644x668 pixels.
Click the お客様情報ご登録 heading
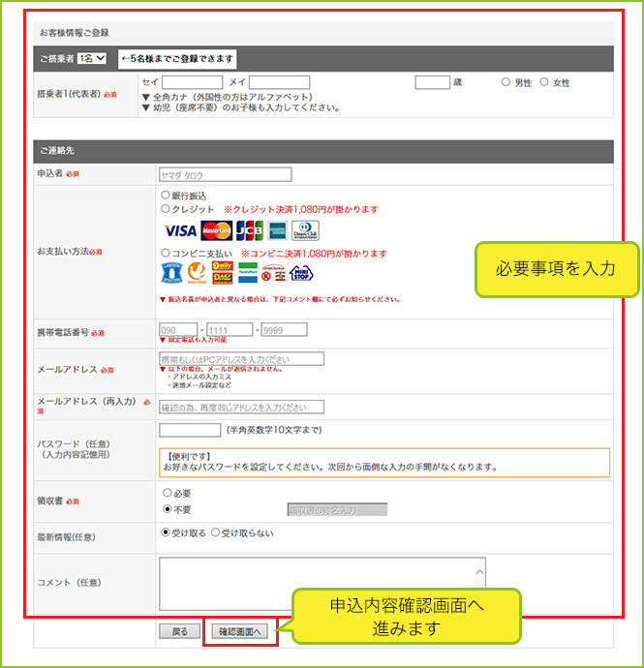point(75,33)
